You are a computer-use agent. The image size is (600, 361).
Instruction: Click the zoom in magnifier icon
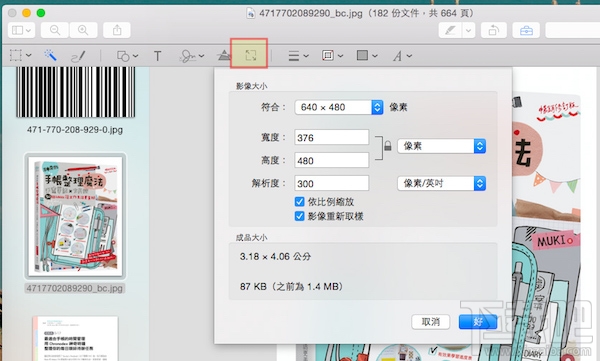(x=83, y=30)
